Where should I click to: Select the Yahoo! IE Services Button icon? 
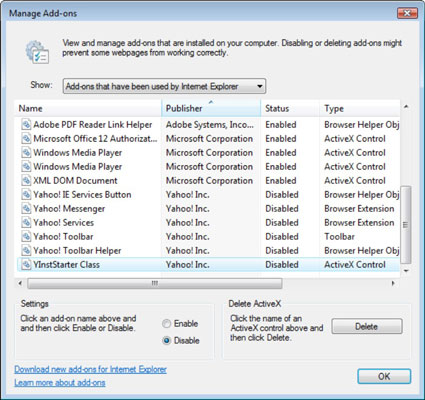[26, 195]
